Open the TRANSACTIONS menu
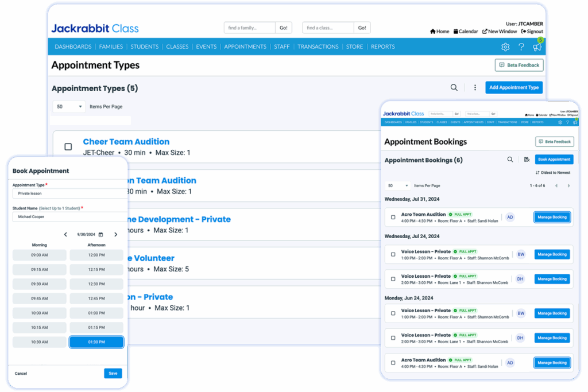Image resolution: width=588 pixels, height=392 pixels. tap(318, 47)
